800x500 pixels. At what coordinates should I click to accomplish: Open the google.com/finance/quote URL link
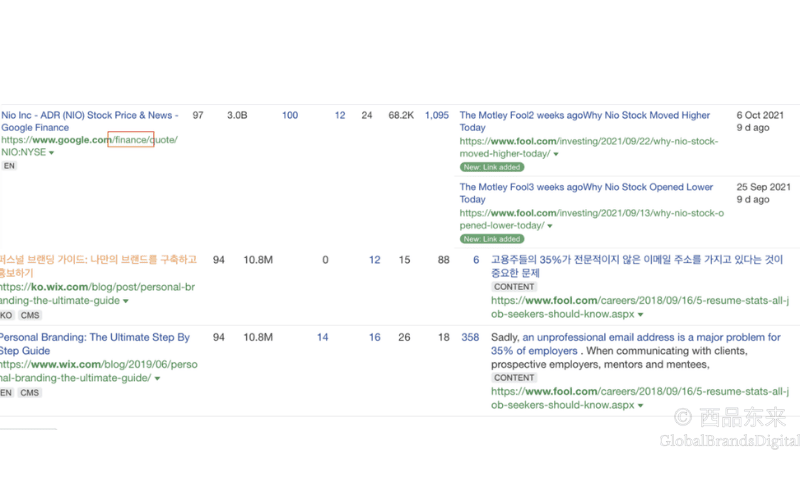(89, 146)
